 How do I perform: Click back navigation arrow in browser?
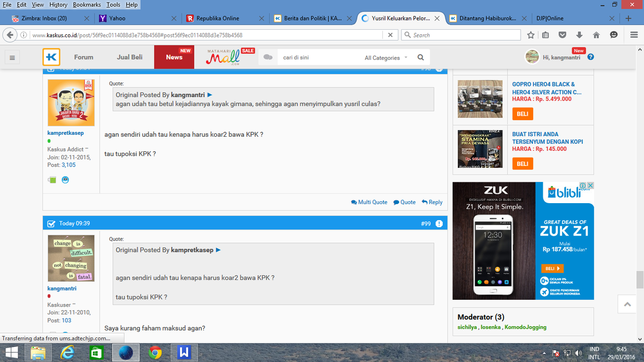pos(10,35)
